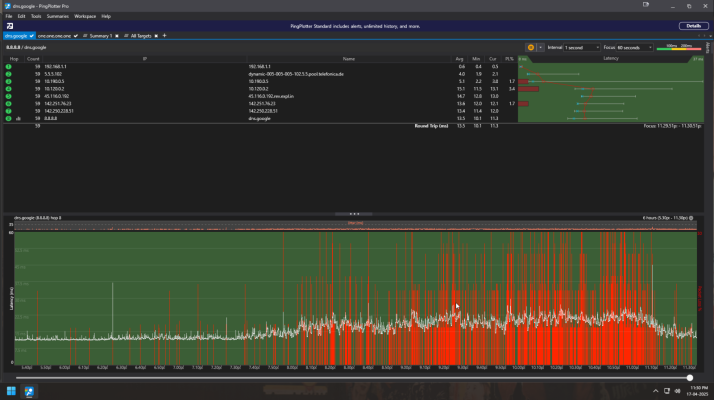The width and height of the screenshot is (714, 400).
Task: Click the panel splitter three-dot handle
Action: (x=354, y=214)
